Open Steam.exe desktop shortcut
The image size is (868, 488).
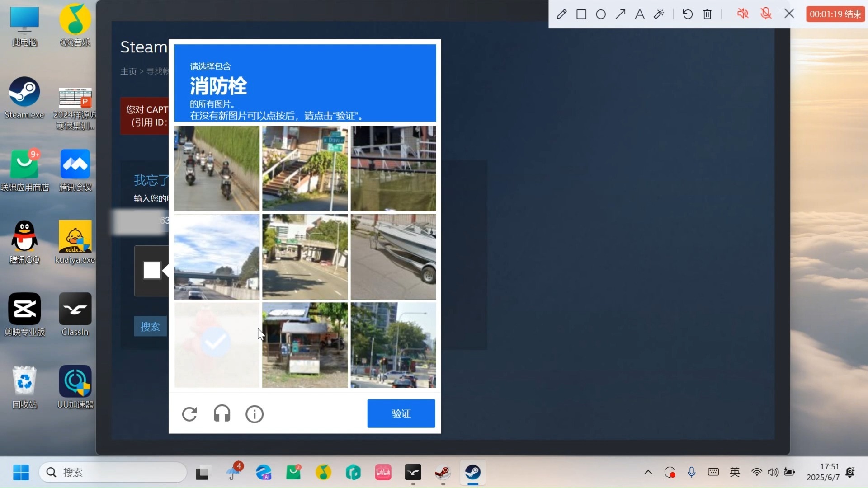[24, 98]
